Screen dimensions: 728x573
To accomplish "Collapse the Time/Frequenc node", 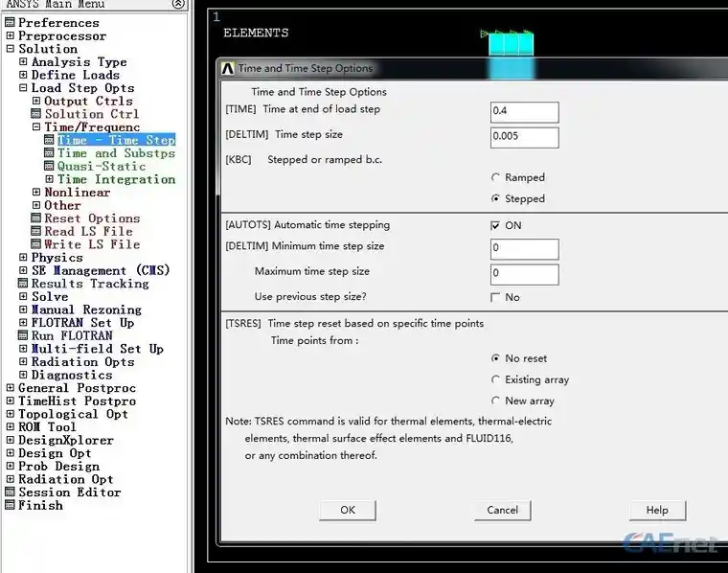I will [36, 126].
